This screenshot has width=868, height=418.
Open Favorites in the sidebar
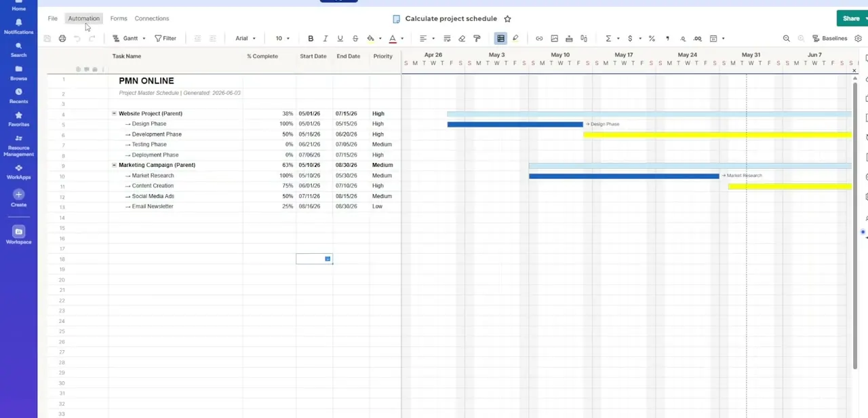[18, 119]
